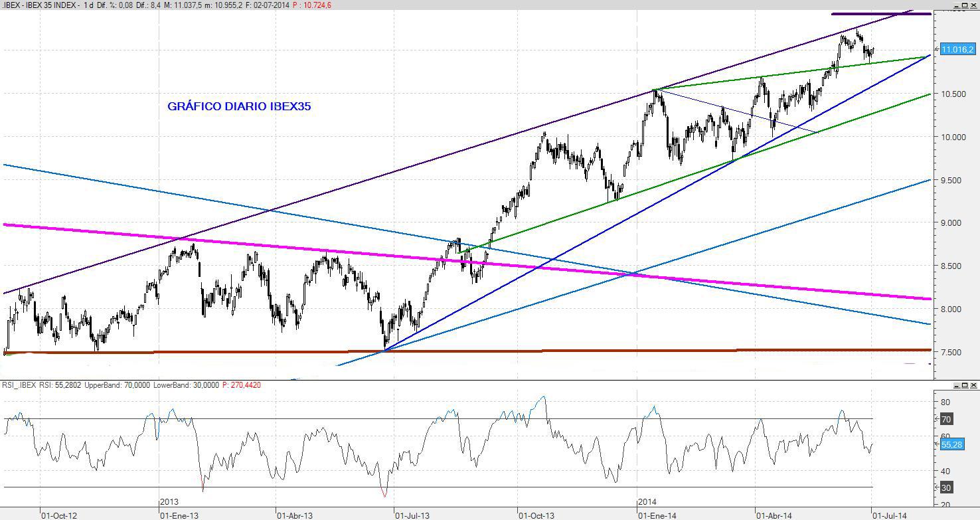Click the RSI_IBEX indicator header text

[19, 385]
